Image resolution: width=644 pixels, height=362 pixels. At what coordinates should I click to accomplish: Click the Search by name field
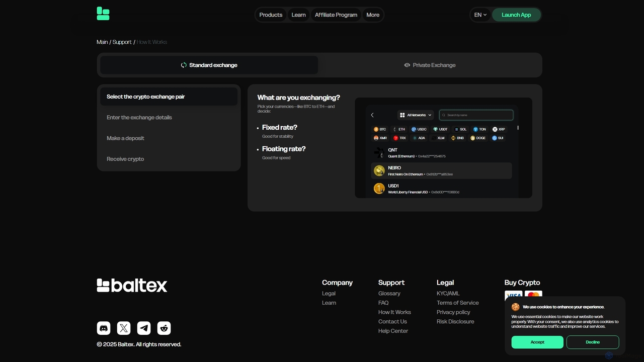point(476,115)
